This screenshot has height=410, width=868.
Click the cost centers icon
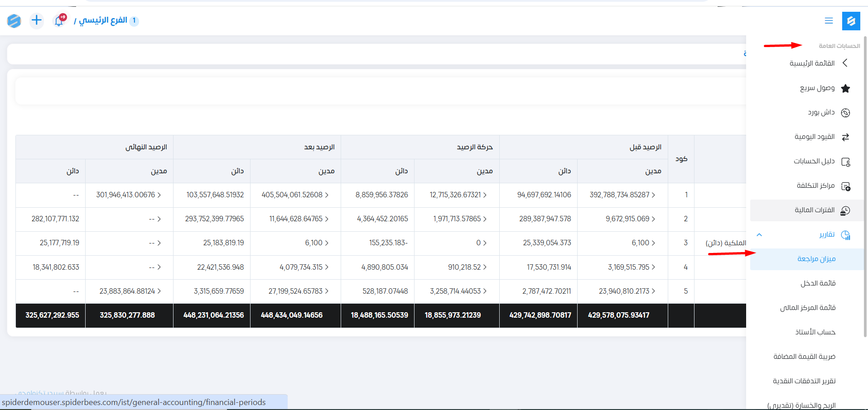[x=845, y=186]
